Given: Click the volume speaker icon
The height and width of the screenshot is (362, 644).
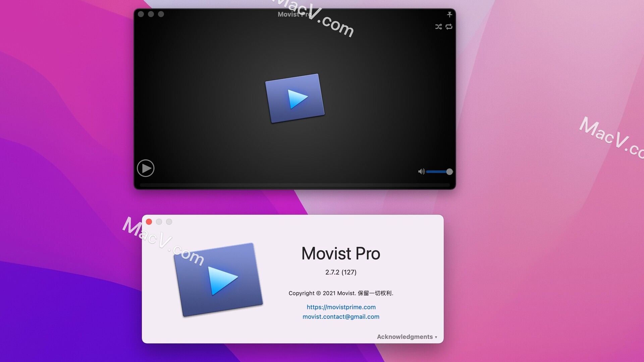Looking at the screenshot, I should click(421, 171).
